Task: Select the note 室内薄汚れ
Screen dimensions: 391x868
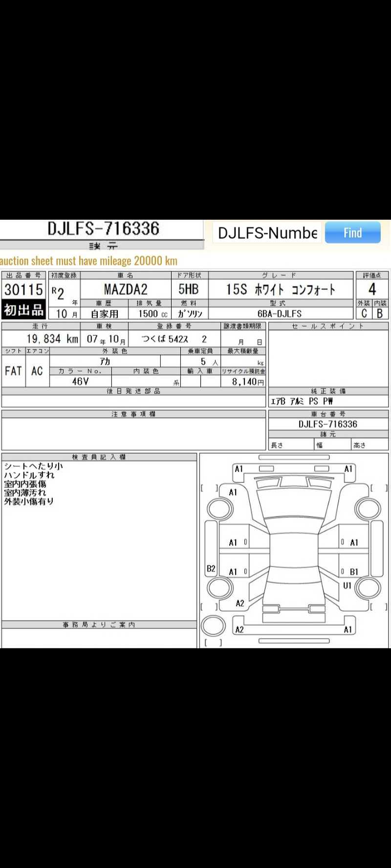Action: pos(25,493)
